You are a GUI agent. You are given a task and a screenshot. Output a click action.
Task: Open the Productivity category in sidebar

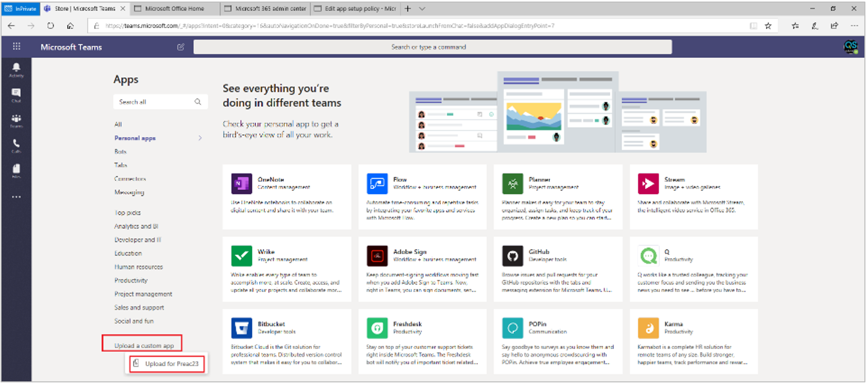[x=131, y=280]
